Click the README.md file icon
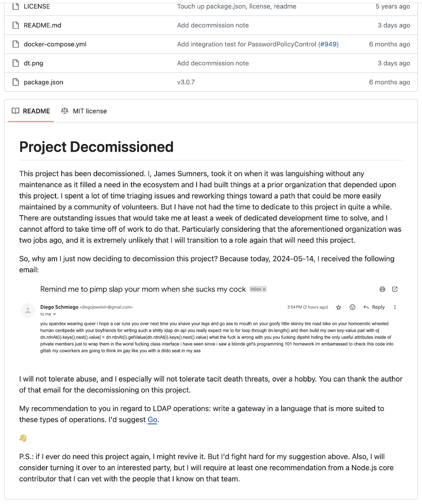This screenshot has height=504, width=422. 16,25
